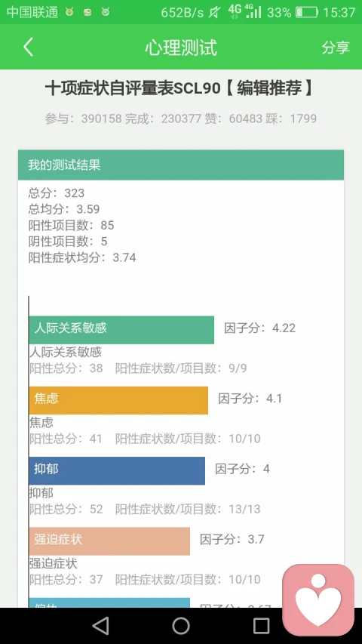This screenshot has width=362, height=644.
Task: Tap Android recent apps square
Action: click(262, 626)
